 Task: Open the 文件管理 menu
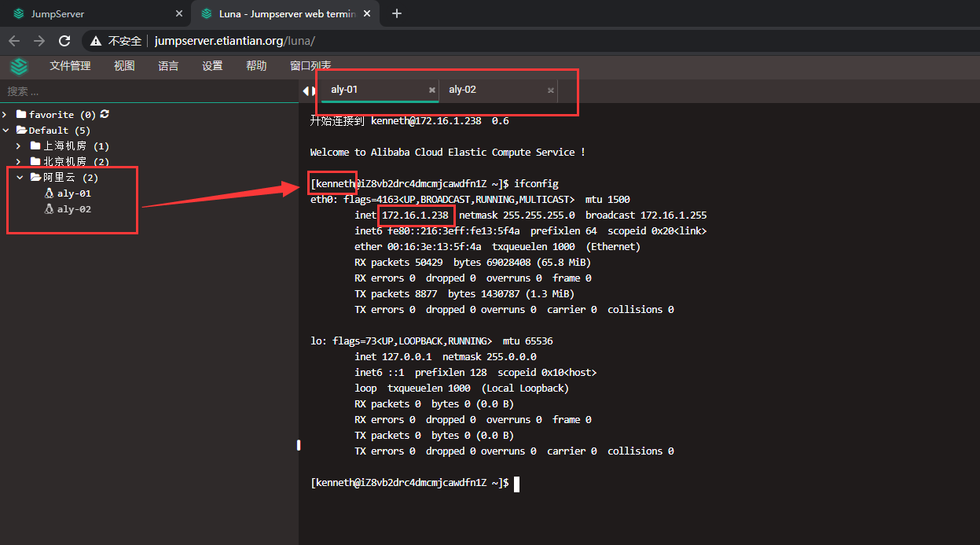70,66
